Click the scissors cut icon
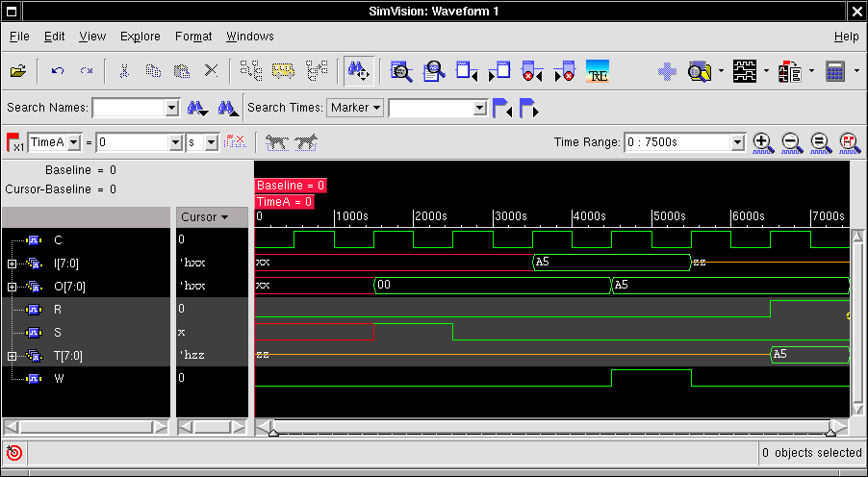The height and width of the screenshot is (477, 868). 124,71
